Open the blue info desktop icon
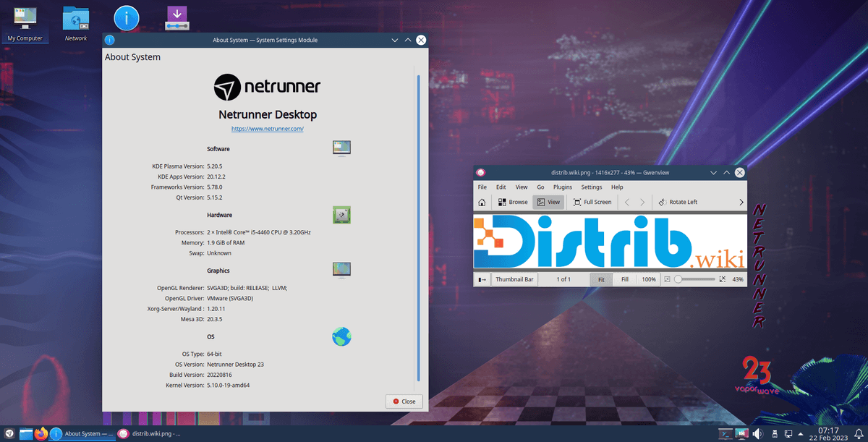This screenshot has height=442, width=868. pyautogui.click(x=126, y=19)
